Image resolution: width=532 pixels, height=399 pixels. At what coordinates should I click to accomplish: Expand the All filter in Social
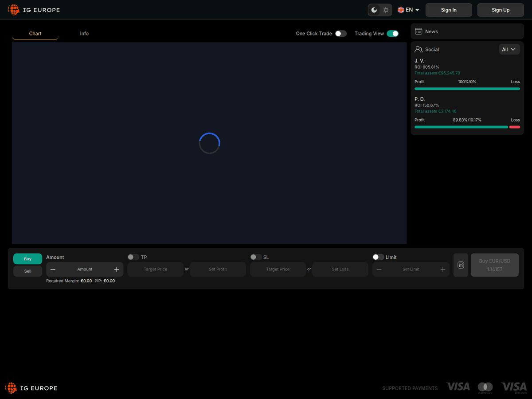click(509, 49)
